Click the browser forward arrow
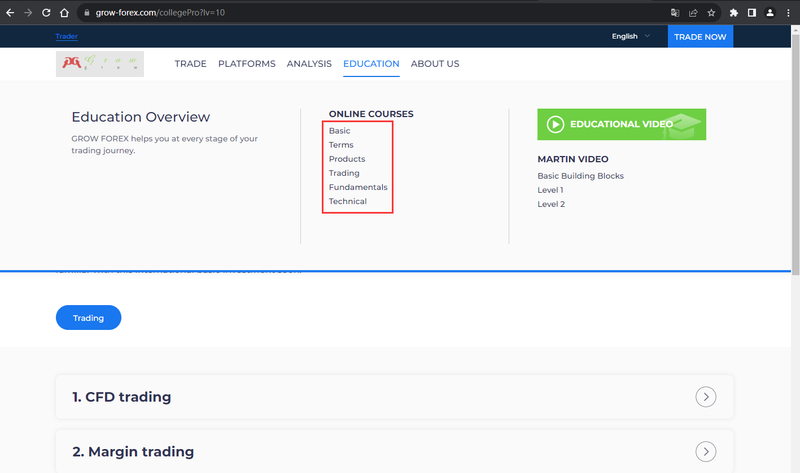 click(x=28, y=13)
